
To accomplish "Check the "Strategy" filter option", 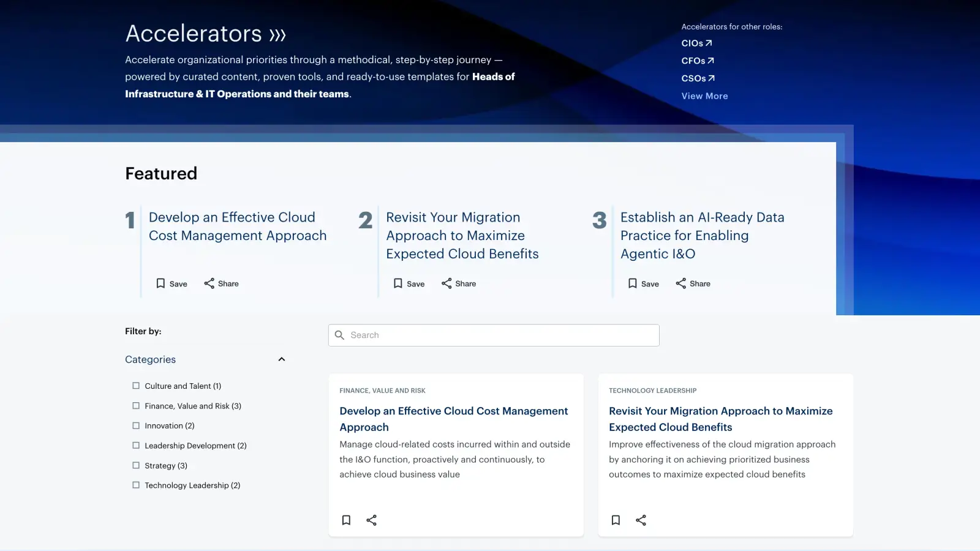I will [135, 465].
